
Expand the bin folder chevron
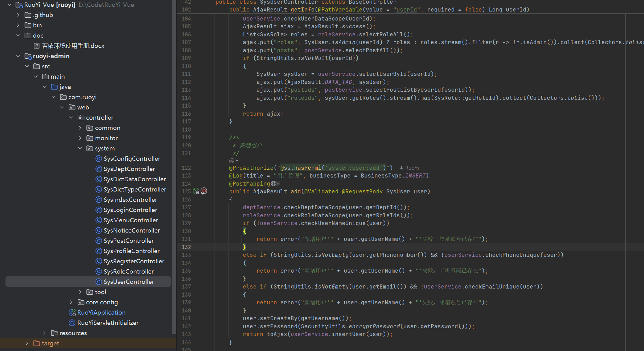click(x=18, y=25)
